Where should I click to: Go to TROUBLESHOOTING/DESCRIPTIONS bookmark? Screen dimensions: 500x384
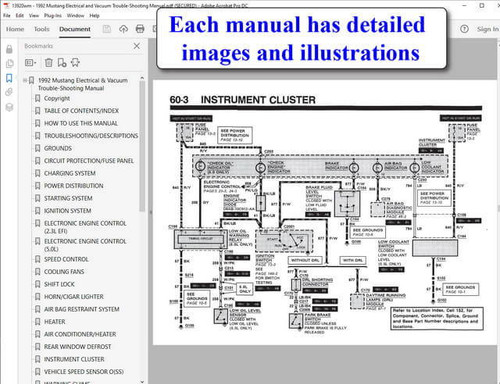click(x=91, y=136)
